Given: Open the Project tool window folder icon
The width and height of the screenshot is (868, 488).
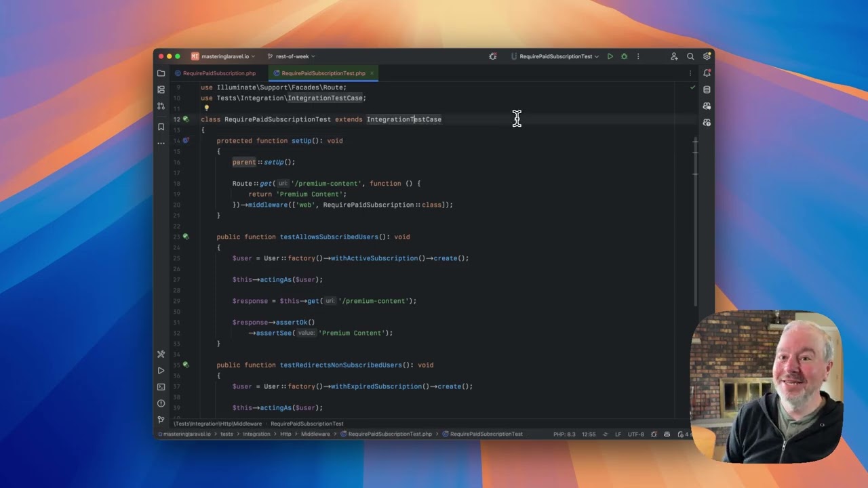Looking at the screenshot, I should (161, 73).
